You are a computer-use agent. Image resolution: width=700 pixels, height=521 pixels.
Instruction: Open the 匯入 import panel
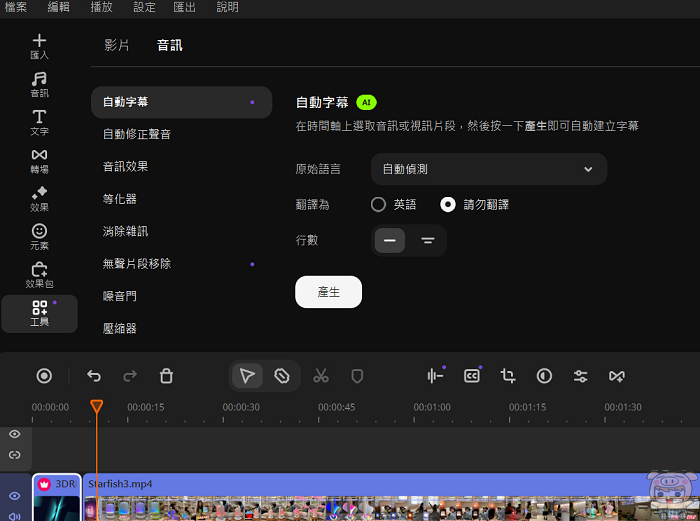pyautogui.click(x=39, y=46)
